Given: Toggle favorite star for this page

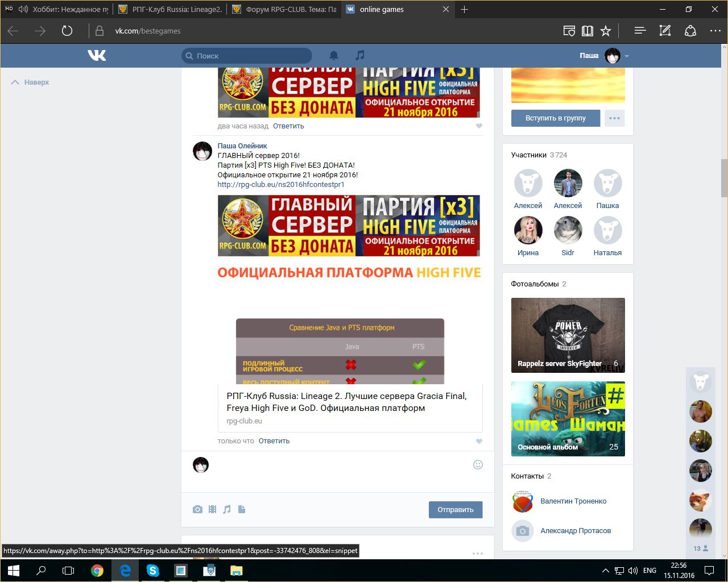Looking at the screenshot, I should (x=606, y=31).
